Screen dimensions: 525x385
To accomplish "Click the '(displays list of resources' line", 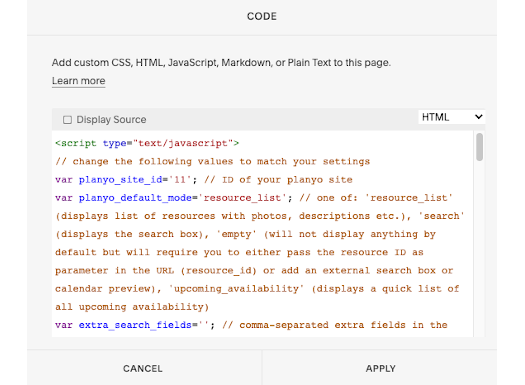I will (259, 216).
